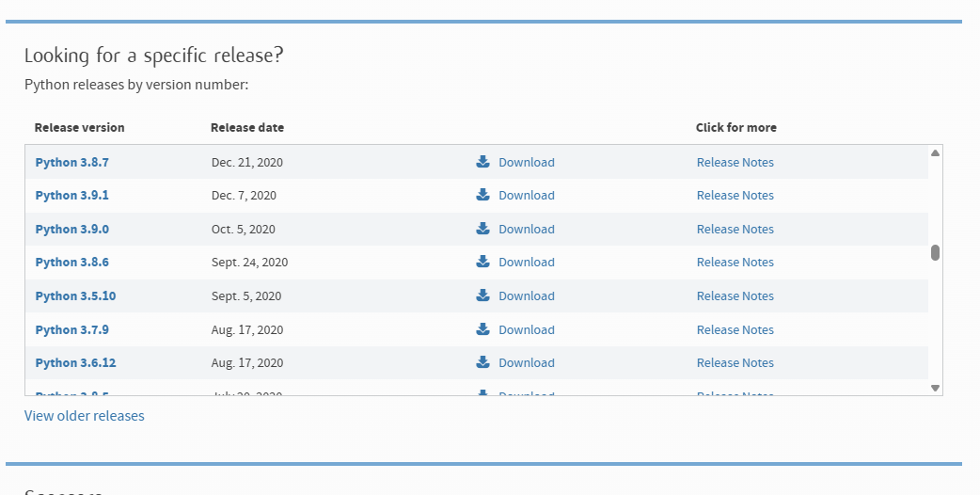Click the Download text link for Python 3.6.12
The width and height of the screenshot is (980, 495).
click(x=527, y=363)
